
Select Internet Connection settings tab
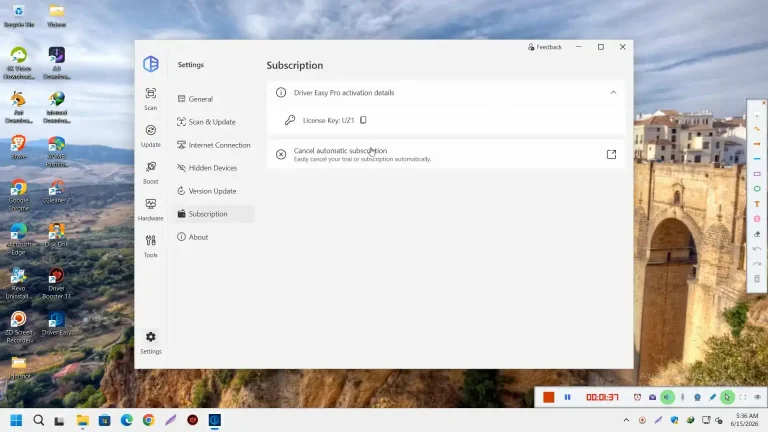coord(214,145)
